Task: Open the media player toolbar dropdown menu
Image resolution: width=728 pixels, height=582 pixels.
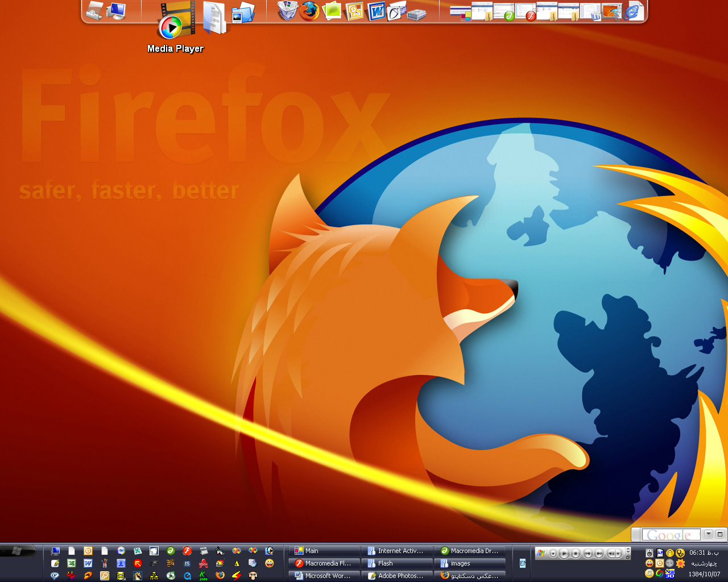Action: coord(553,553)
